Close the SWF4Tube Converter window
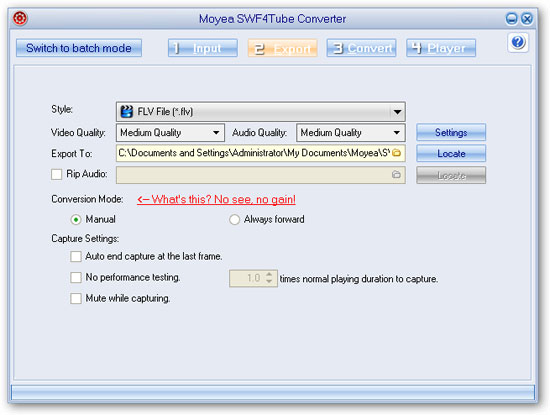The image size is (550, 415). tap(526, 18)
